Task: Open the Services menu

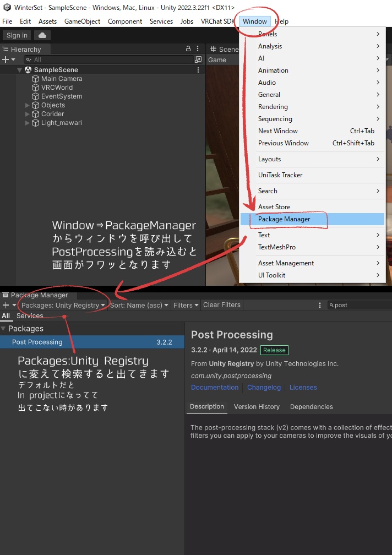Action: click(161, 21)
